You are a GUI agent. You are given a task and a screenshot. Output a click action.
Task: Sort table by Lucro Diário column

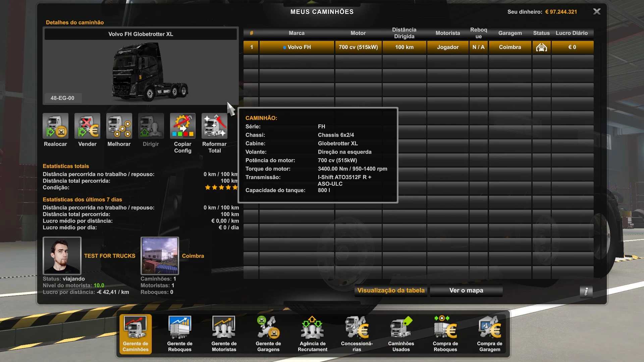(572, 33)
